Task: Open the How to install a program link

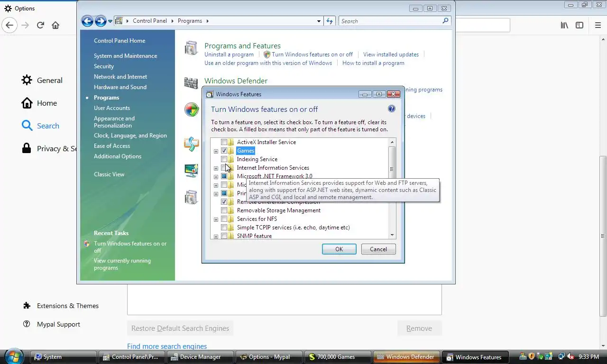Action: click(x=373, y=63)
